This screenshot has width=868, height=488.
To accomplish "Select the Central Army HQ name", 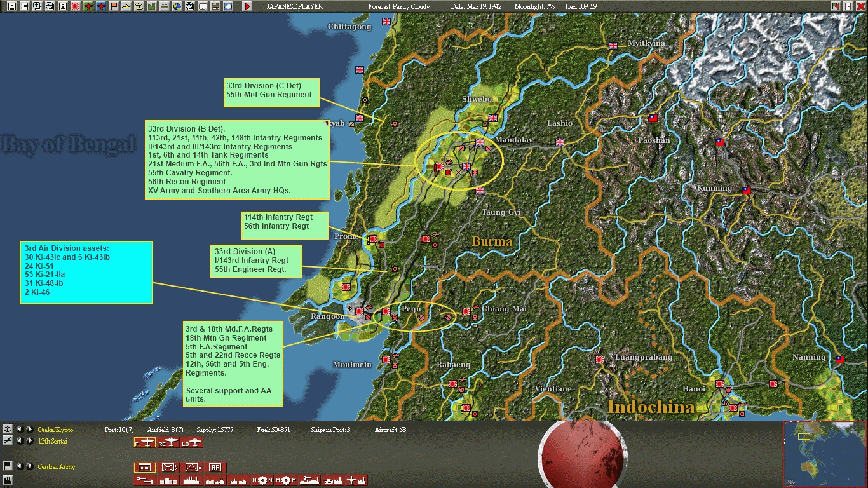I will 57,466.
